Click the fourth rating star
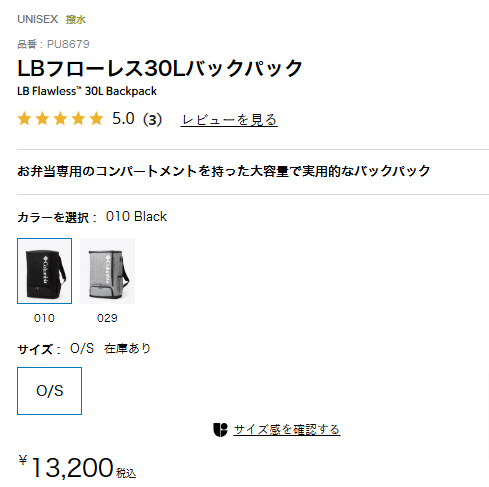The image size is (489, 487). (x=78, y=119)
